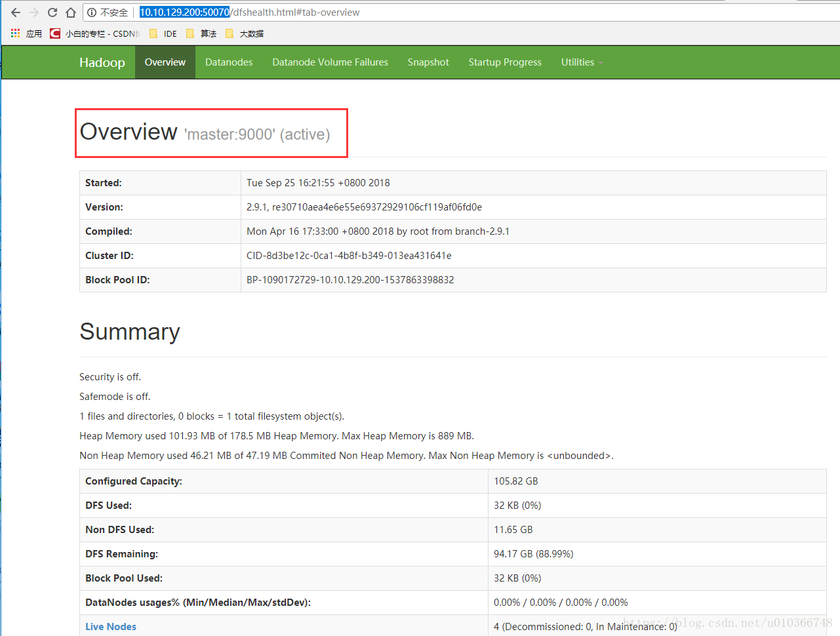Expand the Utilities dropdown menu

pyautogui.click(x=582, y=62)
